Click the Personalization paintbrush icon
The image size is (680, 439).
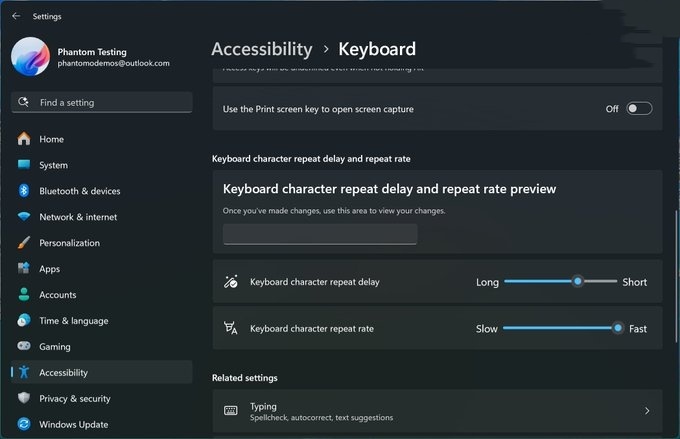(x=24, y=242)
